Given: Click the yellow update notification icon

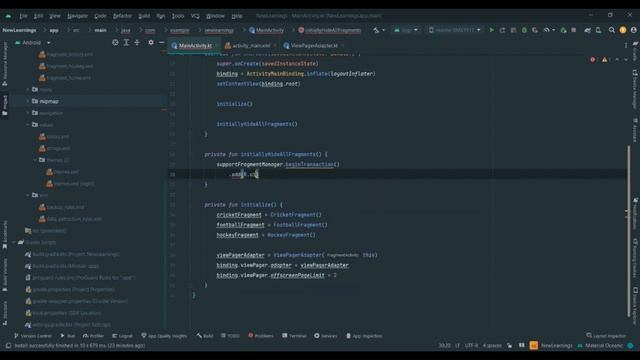Looking at the screenshot, I should coord(622,30).
